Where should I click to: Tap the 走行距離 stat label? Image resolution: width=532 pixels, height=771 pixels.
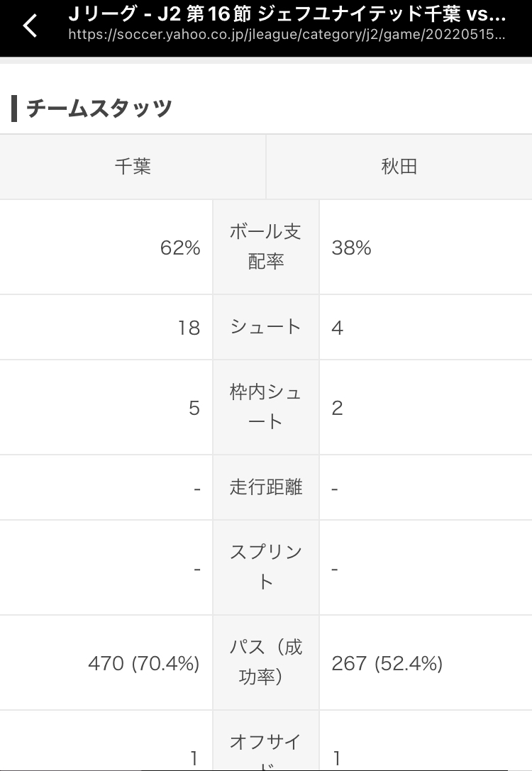click(265, 487)
